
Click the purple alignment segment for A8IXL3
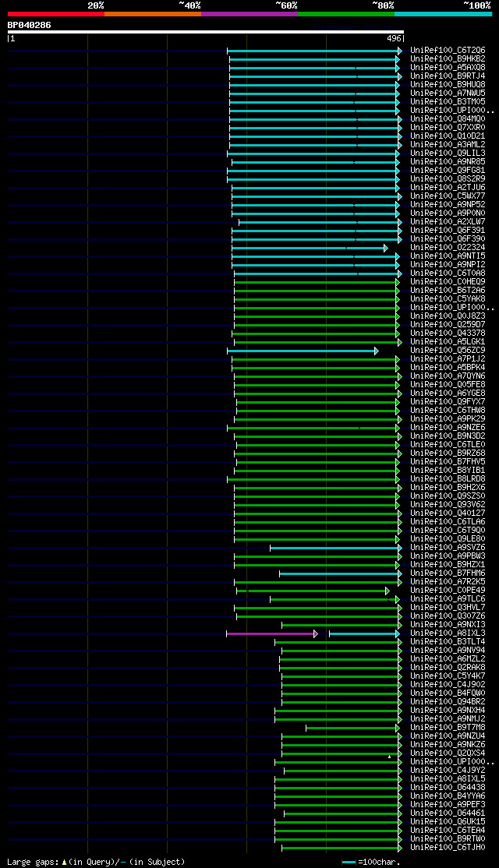pyautogui.click(x=272, y=633)
